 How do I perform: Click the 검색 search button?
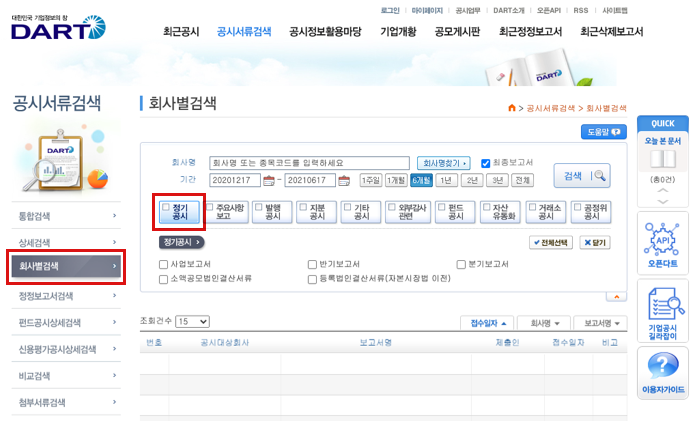[x=581, y=175]
